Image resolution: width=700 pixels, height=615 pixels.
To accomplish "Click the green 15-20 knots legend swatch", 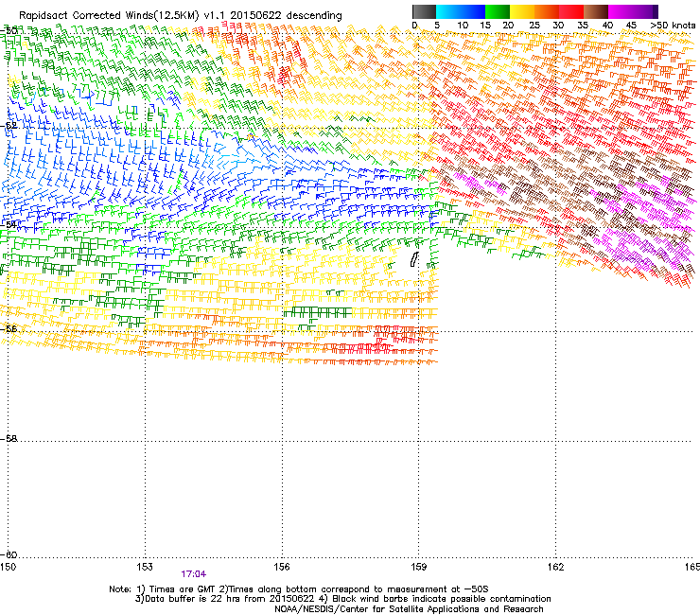I will [498, 11].
